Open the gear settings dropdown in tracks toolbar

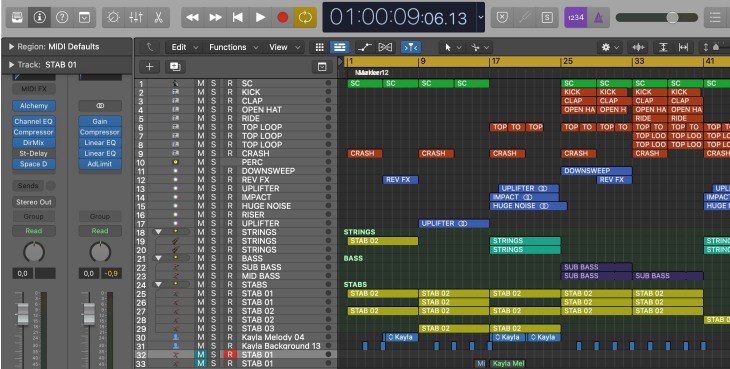pyautogui.click(x=610, y=47)
